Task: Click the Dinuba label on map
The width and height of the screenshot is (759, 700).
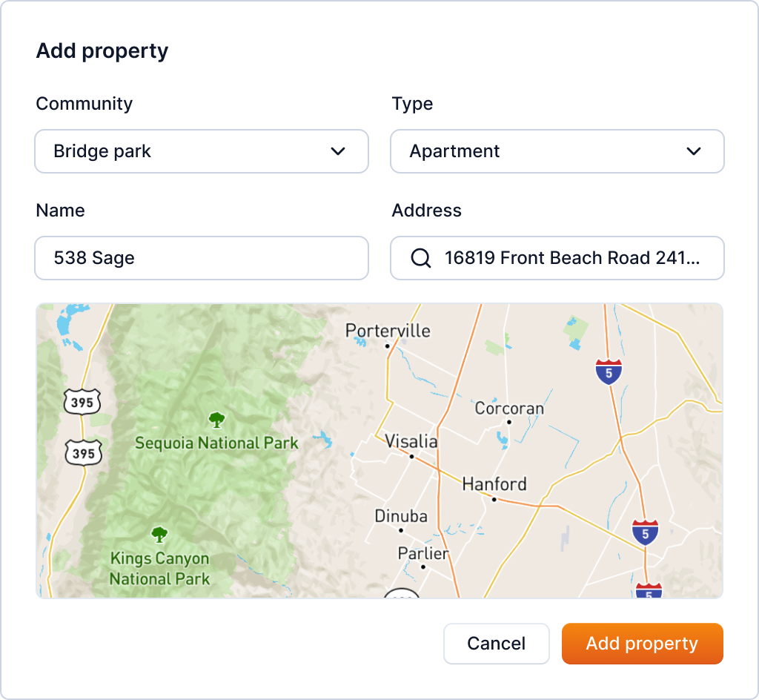Action: tap(401, 516)
